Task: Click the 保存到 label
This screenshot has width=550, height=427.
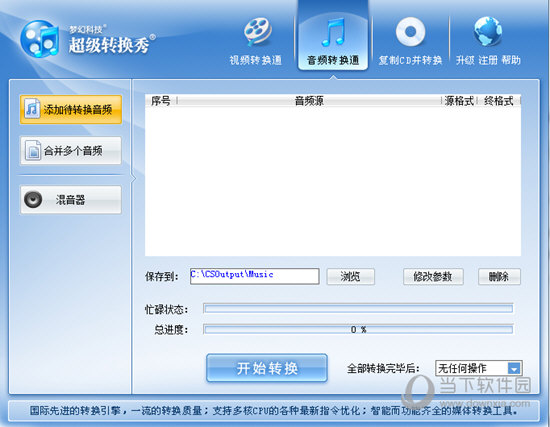Action: (x=162, y=277)
